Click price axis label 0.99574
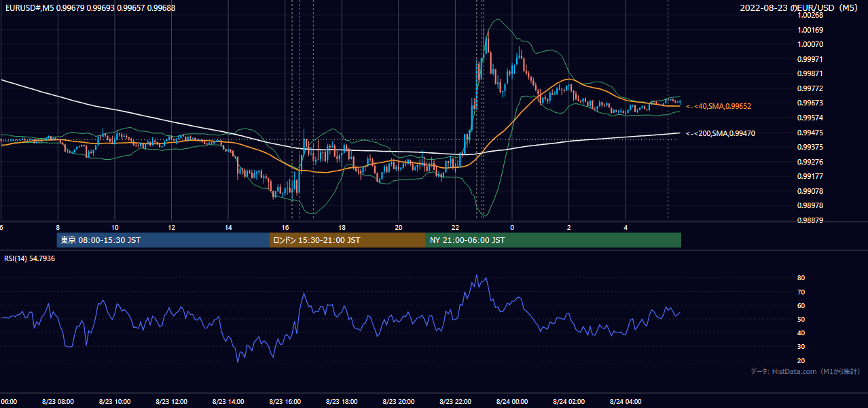This screenshot has width=868, height=408. 811,118
